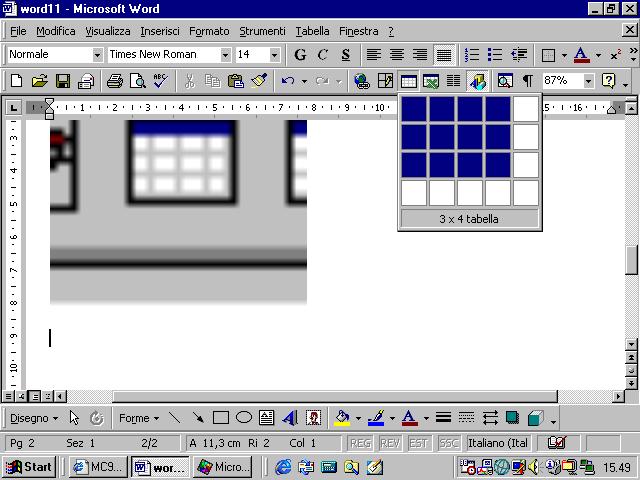The height and width of the screenshot is (480, 640).
Task: Justify the paragraph text
Action: click(444, 54)
